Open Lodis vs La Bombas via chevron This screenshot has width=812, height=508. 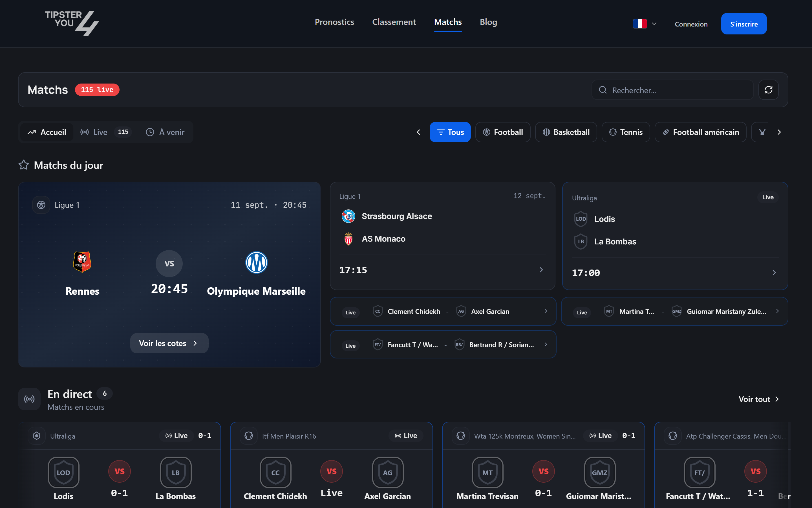click(774, 272)
